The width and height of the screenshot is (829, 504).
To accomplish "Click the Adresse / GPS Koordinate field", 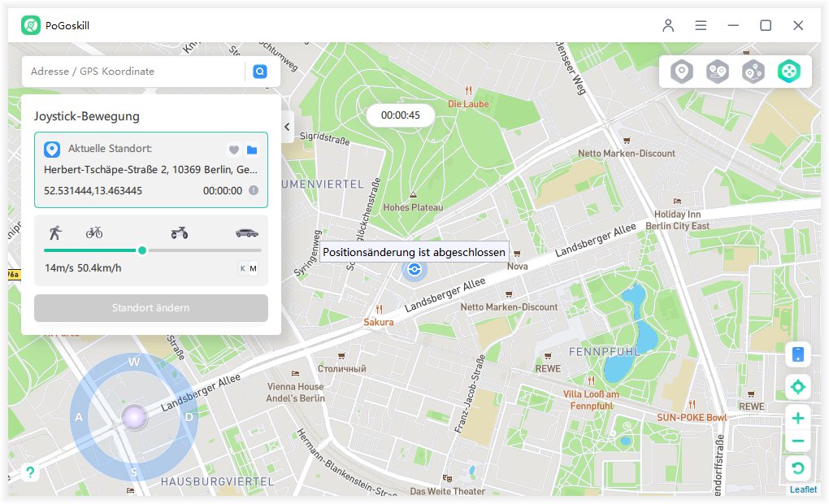I will tap(134, 72).
